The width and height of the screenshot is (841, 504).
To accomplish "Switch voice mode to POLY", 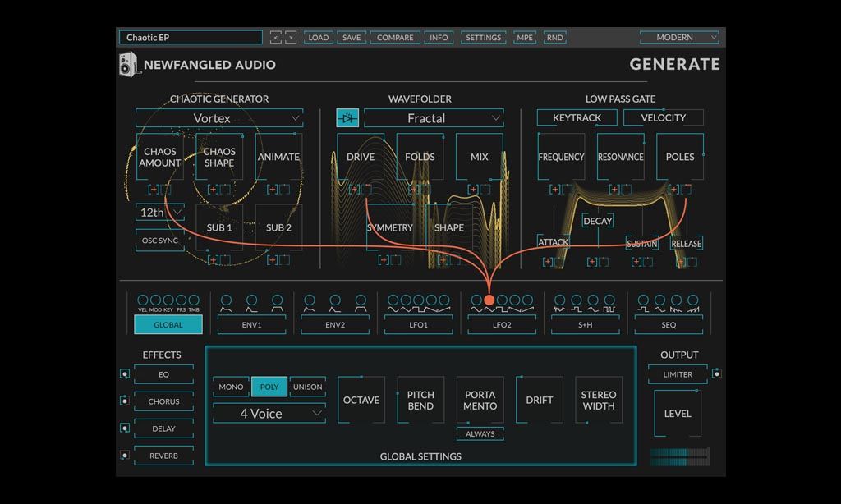I will tap(269, 387).
